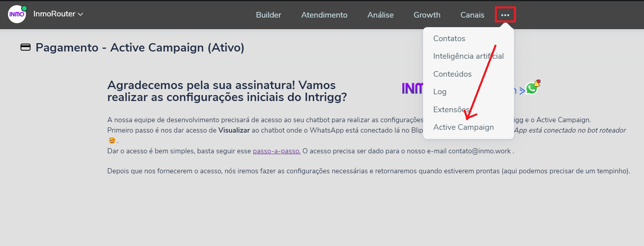Screen dimensions: 644x246
Task: Open the three-dots more menu
Action: pyautogui.click(x=505, y=15)
